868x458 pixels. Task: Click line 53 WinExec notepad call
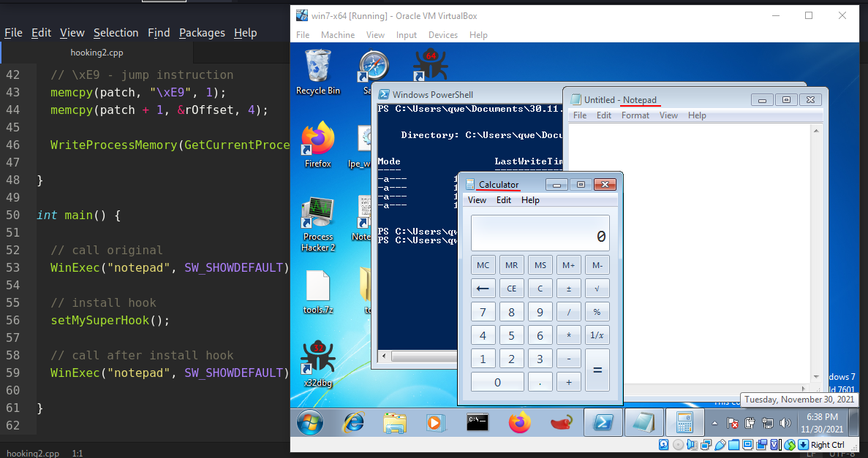(x=170, y=268)
